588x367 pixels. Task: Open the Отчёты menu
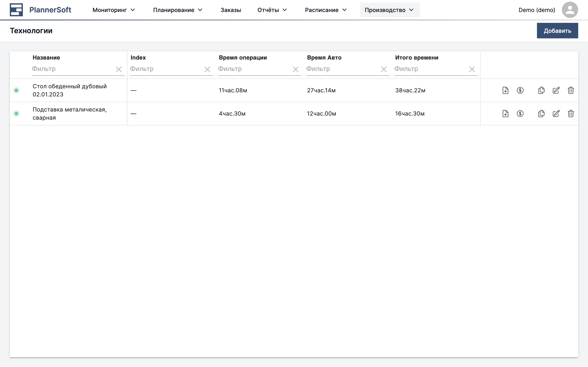click(x=272, y=10)
